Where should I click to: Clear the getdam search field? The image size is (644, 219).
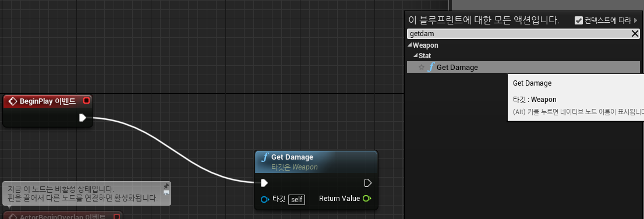635,34
